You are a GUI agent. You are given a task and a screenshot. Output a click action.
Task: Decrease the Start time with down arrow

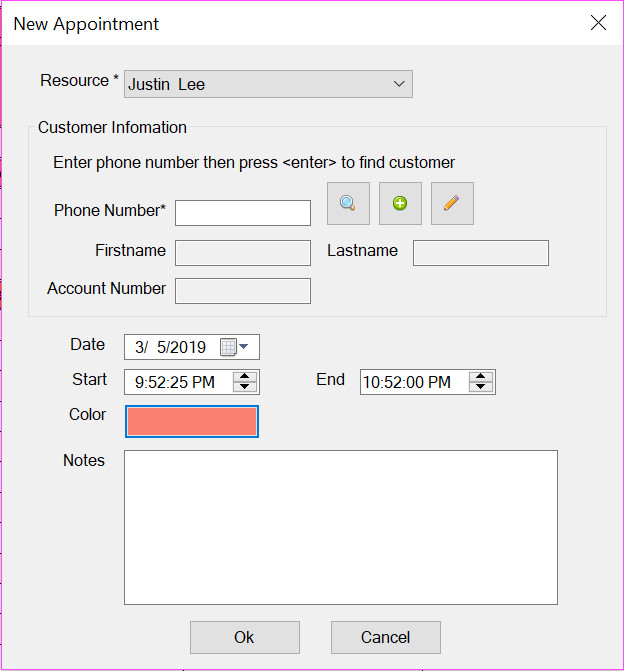[x=245, y=386]
